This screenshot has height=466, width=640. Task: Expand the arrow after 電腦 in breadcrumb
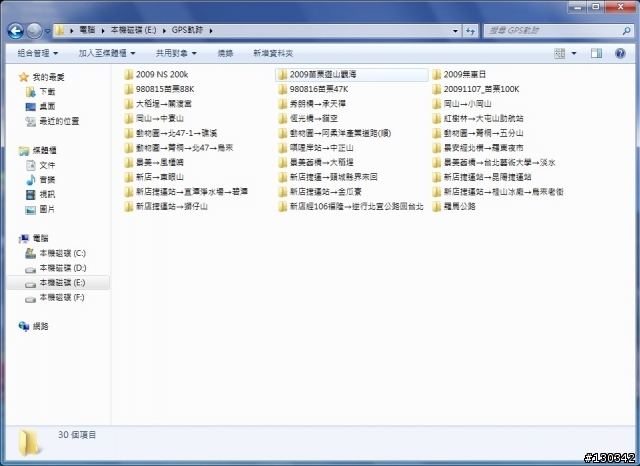103,31
